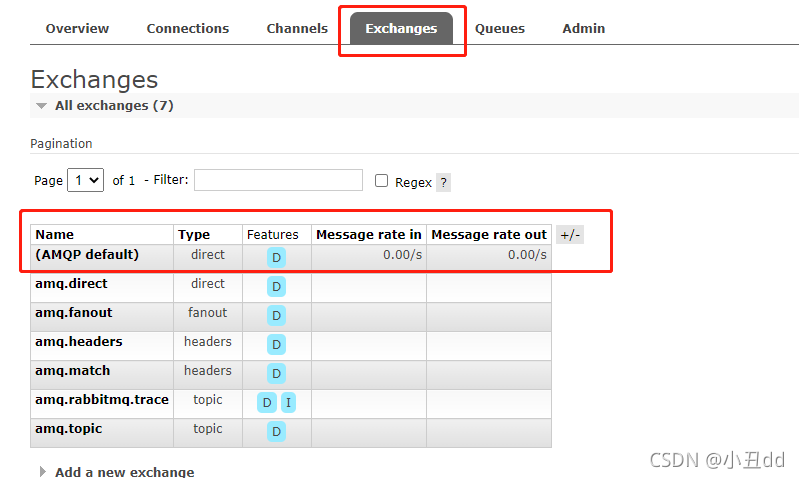The image size is (799, 478).
Task: Open the Regex help question mark
Action: click(443, 182)
